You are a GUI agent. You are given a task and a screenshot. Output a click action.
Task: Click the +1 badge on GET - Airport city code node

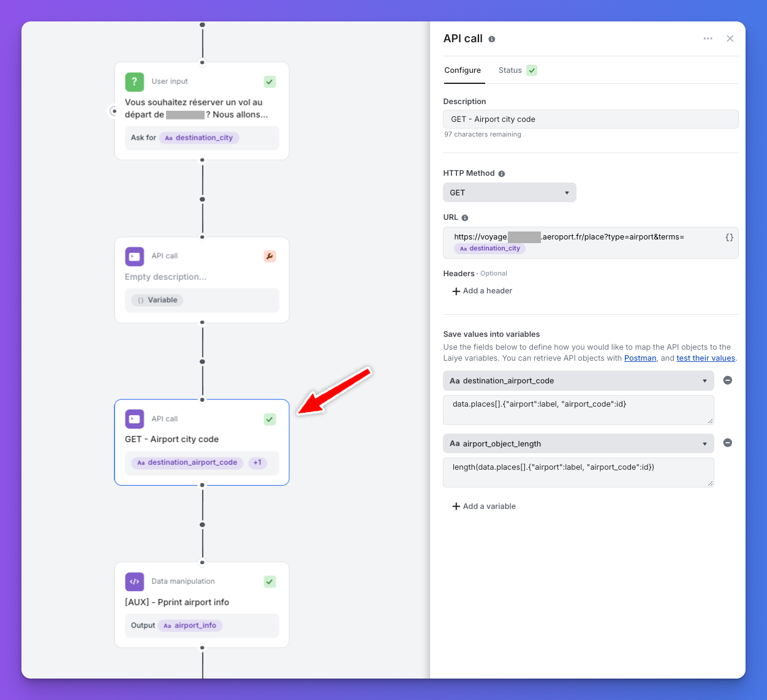(x=257, y=462)
